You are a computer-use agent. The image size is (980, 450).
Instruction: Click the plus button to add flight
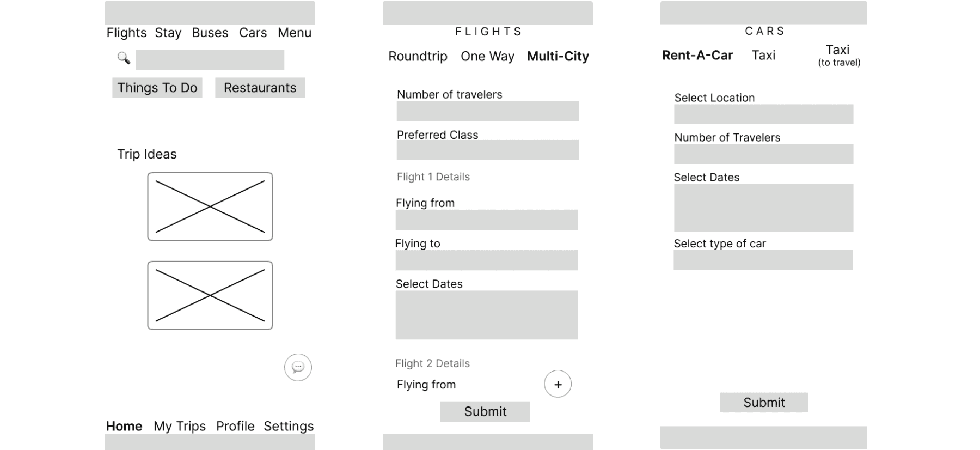[558, 384]
